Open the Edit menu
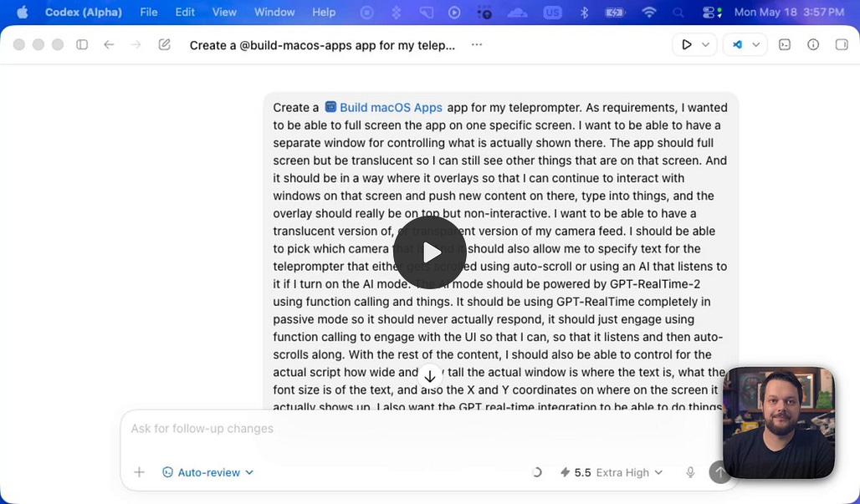860x504 pixels. [x=185, y=12]
